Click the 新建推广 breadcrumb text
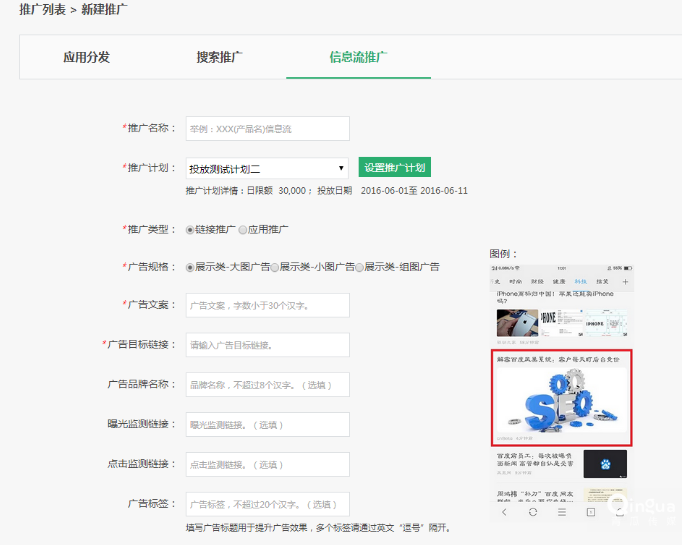The width and height of the screenshot is (682, 545). tap(104, 9)
